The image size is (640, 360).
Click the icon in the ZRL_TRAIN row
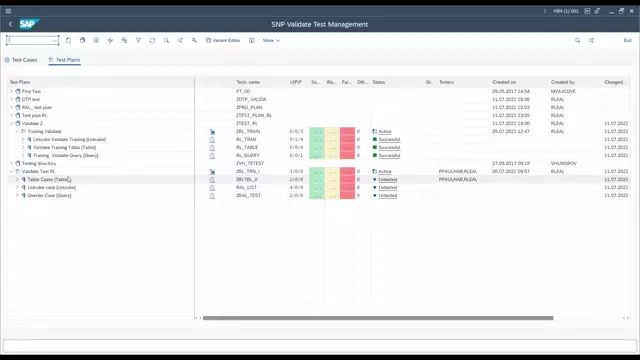click(212, 131)
